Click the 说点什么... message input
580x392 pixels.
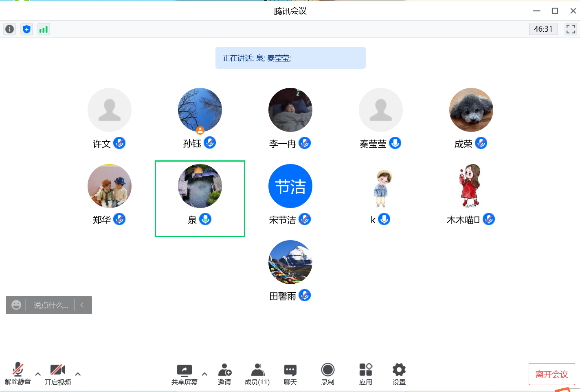coord(51,305)
